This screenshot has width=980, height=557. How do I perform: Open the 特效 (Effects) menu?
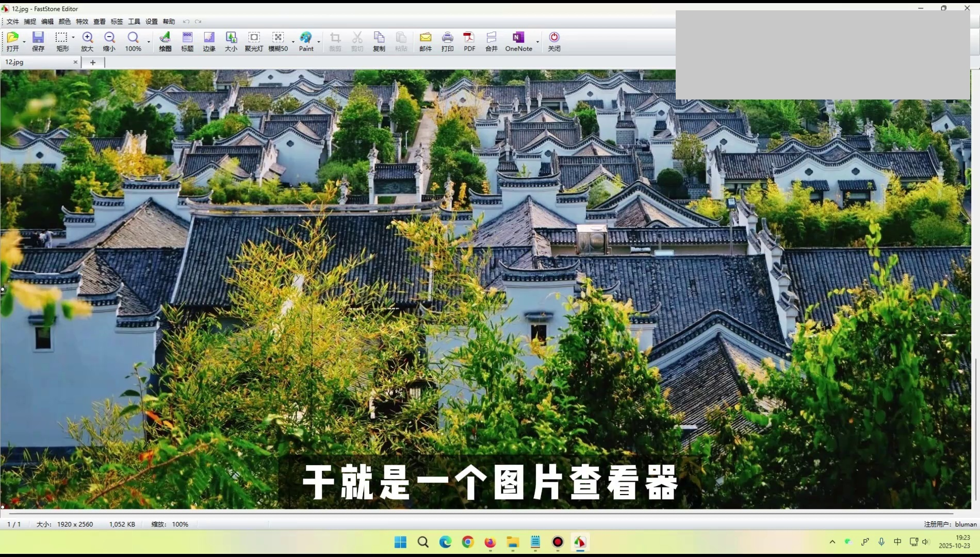[82, 22]
